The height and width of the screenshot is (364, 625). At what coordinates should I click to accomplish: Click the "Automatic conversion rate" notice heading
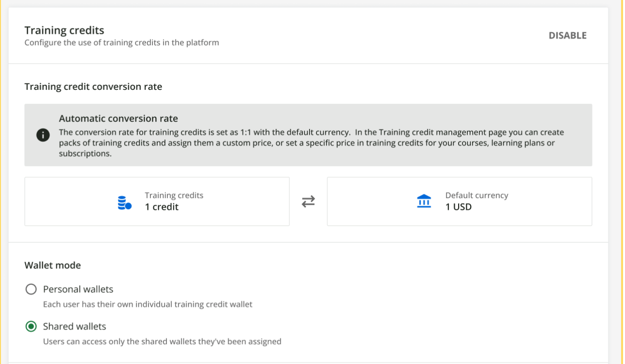(118, 118)
